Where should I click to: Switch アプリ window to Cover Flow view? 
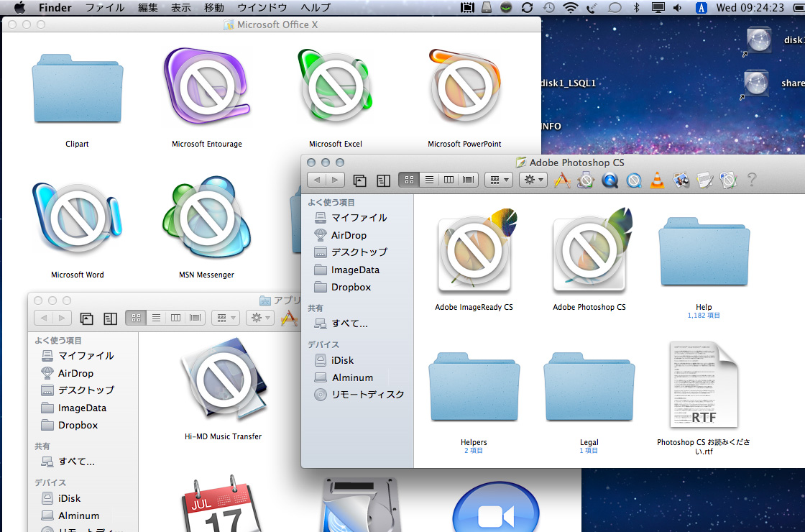pos(195,318)
